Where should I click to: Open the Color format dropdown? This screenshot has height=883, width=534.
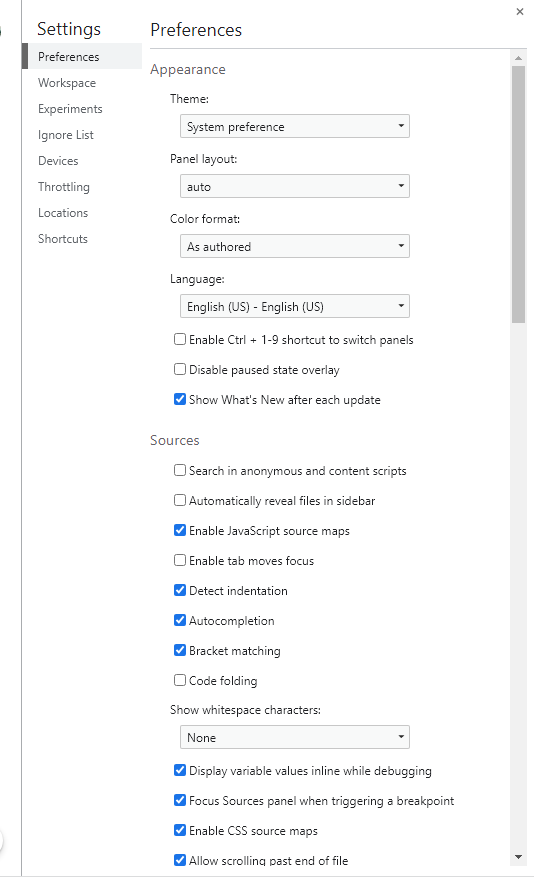tap(295, 246)
